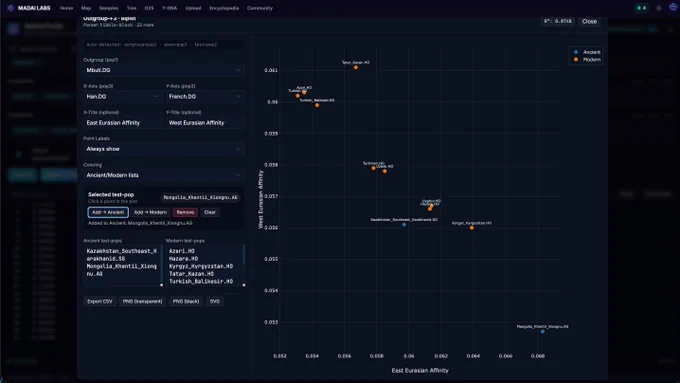Open the Y-Axis French.DG dropdown
This screenshot has height=383, width=680.
tap(205, 96)
